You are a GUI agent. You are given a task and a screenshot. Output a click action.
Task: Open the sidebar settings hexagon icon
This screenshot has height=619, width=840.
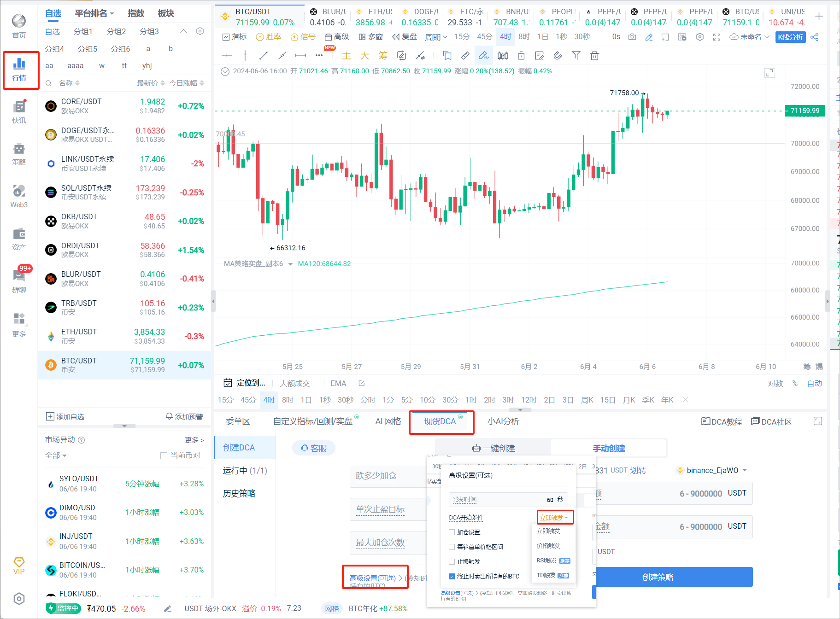click(19, 599)
